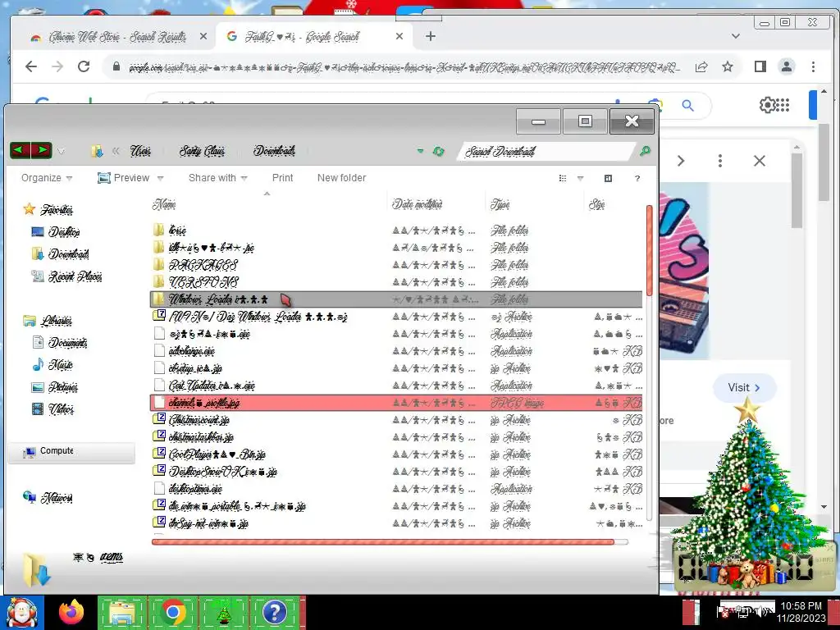Open the Chrome profile avatar

pyautogui.click(x=787, y=66)
